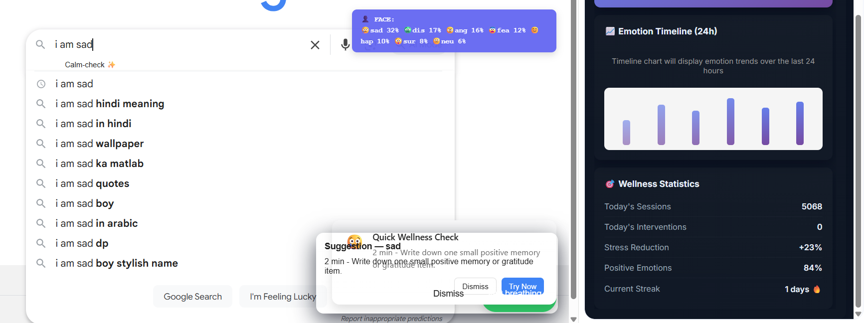The image size is (868, 323).
Task: Clear the search box with the X icon
Action: (x=315, y=45)
